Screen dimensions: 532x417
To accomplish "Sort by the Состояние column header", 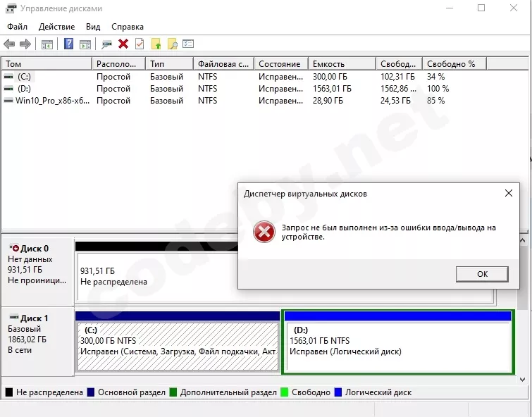I will pyautogui.click(x=281, y=64).
